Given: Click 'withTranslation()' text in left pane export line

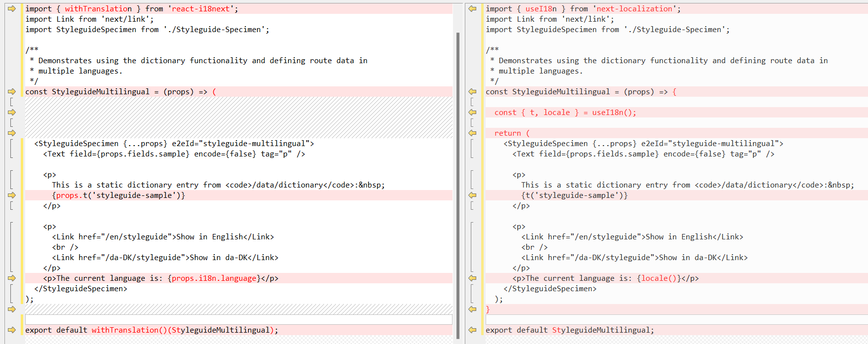Looking at the screenshot, I should coord(129,330).
